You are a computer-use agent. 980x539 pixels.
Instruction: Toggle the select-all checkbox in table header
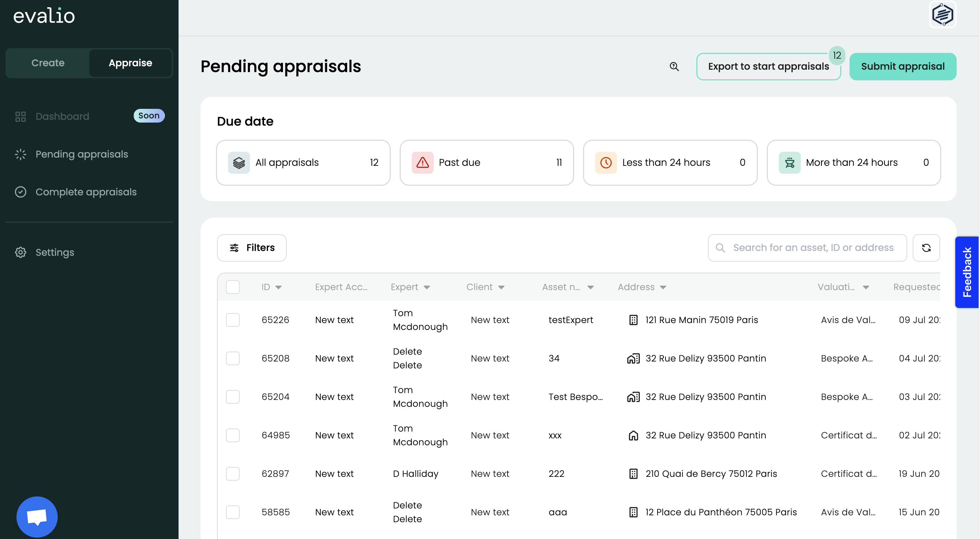pos(232,287)
